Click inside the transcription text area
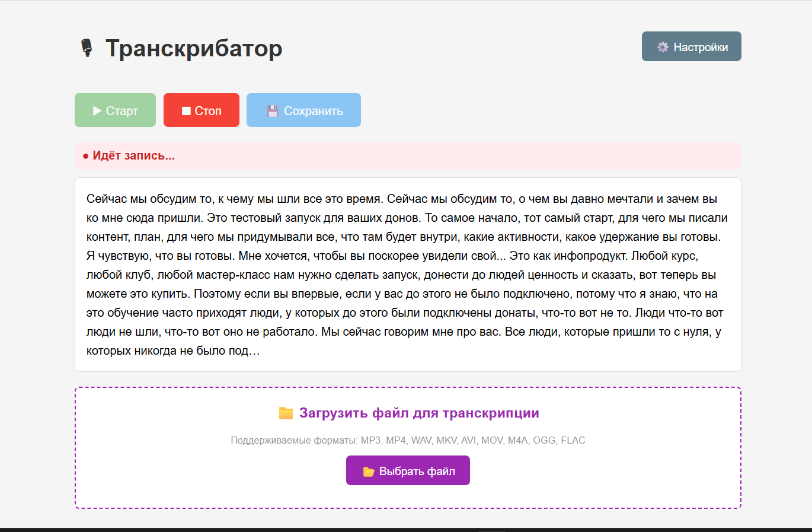The image size is (812, 532). [x=408, y=273]
